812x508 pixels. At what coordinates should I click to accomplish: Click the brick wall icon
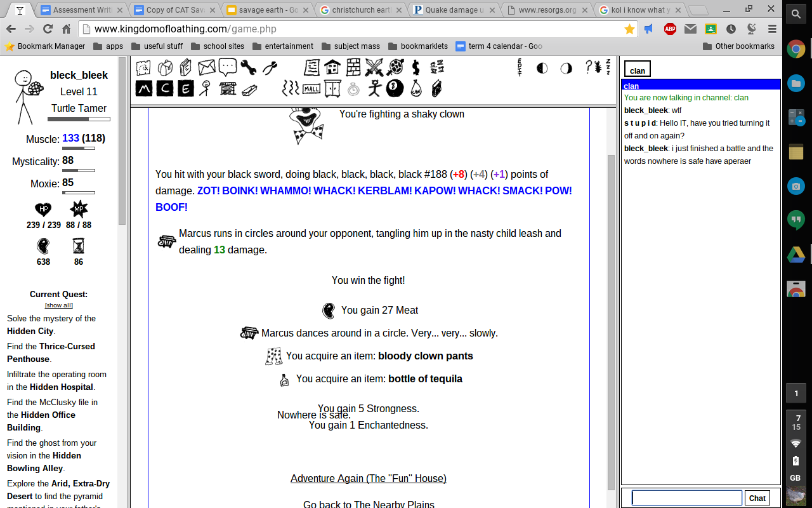353,67
